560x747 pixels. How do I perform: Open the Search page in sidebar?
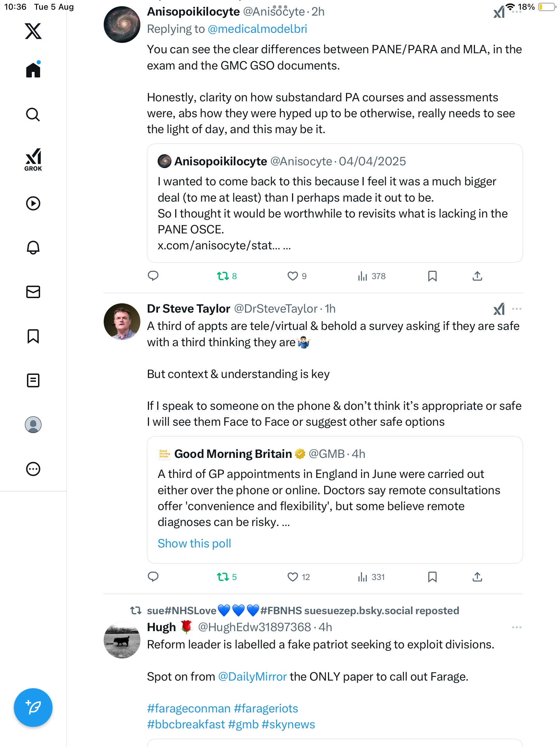[33, 114]
